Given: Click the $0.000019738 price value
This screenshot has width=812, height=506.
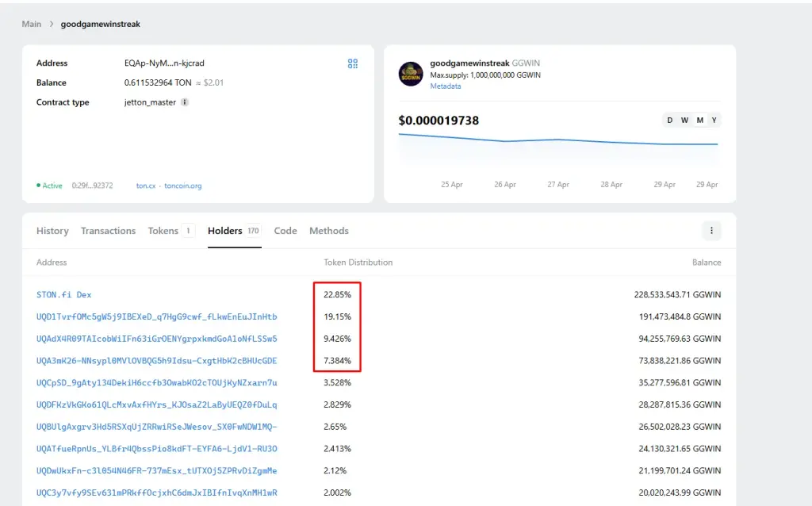Looking at the screenshot, I should (x=439, y=121).
